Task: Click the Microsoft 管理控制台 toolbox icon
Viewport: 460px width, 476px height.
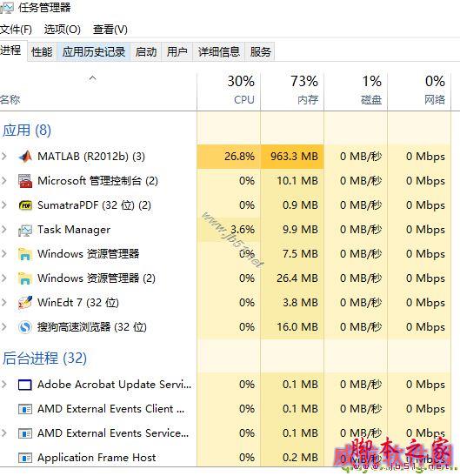Action: 25,181
